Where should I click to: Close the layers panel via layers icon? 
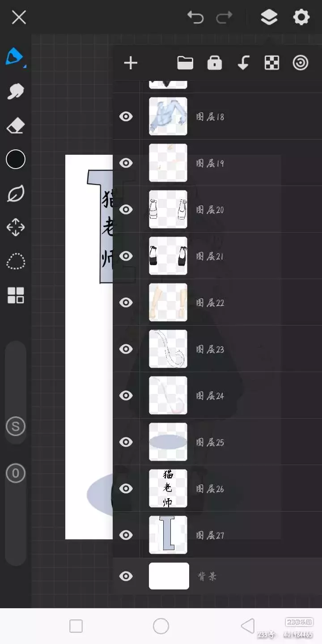tap(269, 17)
